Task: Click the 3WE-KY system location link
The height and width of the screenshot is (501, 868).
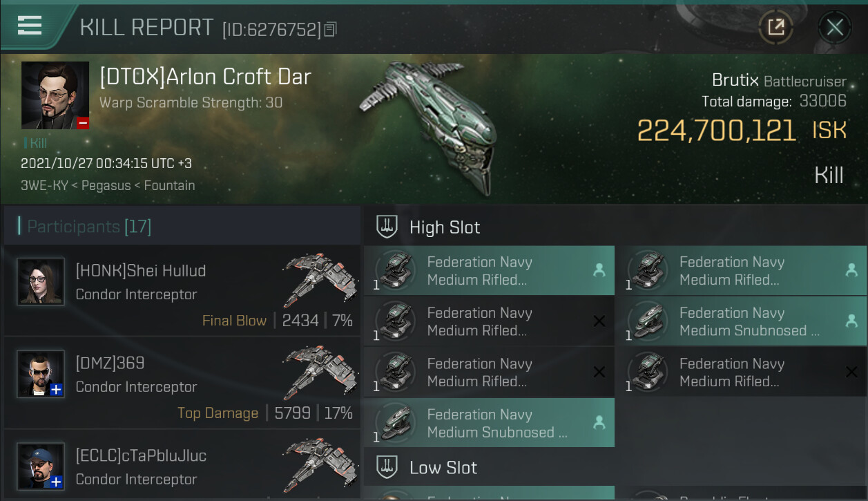Action: pos(43,186)
